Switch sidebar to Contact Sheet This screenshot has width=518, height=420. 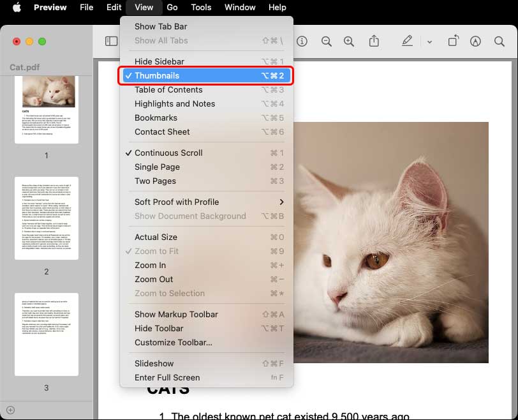[x=207, y=132]
